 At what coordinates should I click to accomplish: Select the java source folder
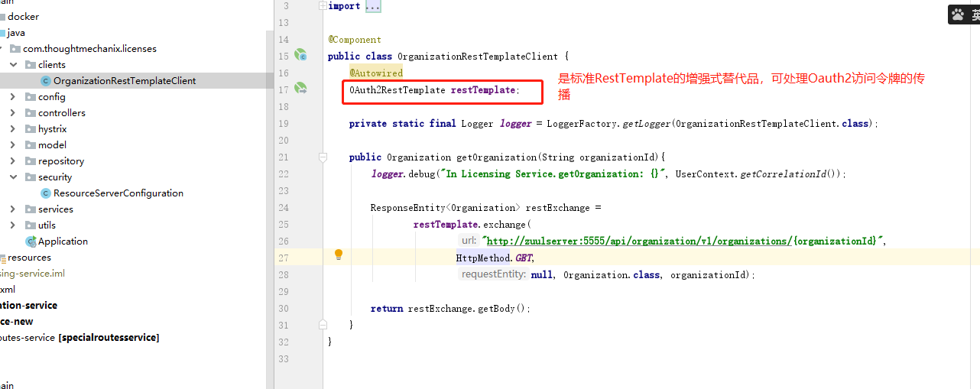[x=16, y=33]
